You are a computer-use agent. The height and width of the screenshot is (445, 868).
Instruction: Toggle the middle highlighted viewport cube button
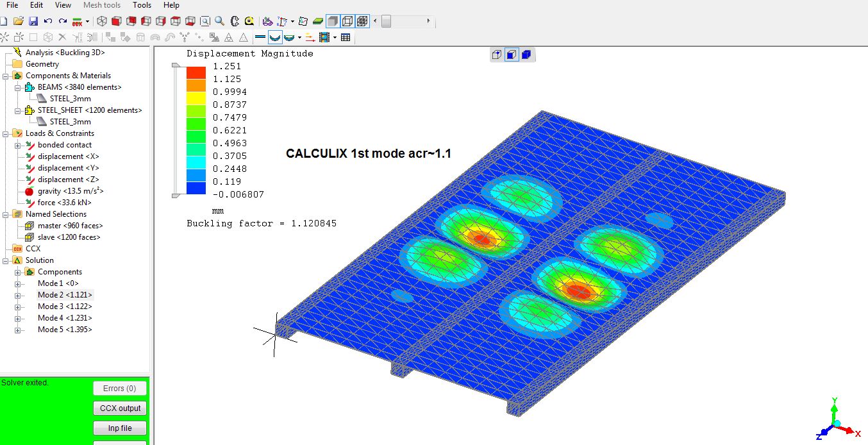click(x=512, y=55)
